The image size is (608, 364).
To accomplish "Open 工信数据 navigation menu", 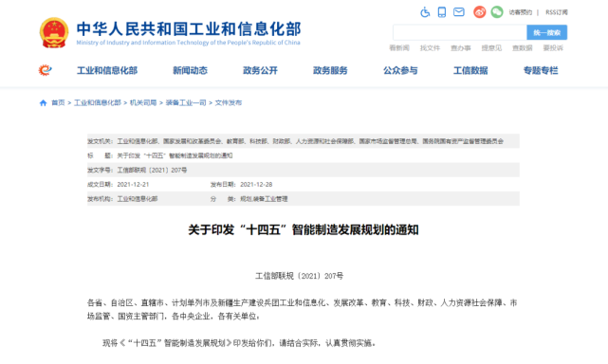I will click(470, 70).
